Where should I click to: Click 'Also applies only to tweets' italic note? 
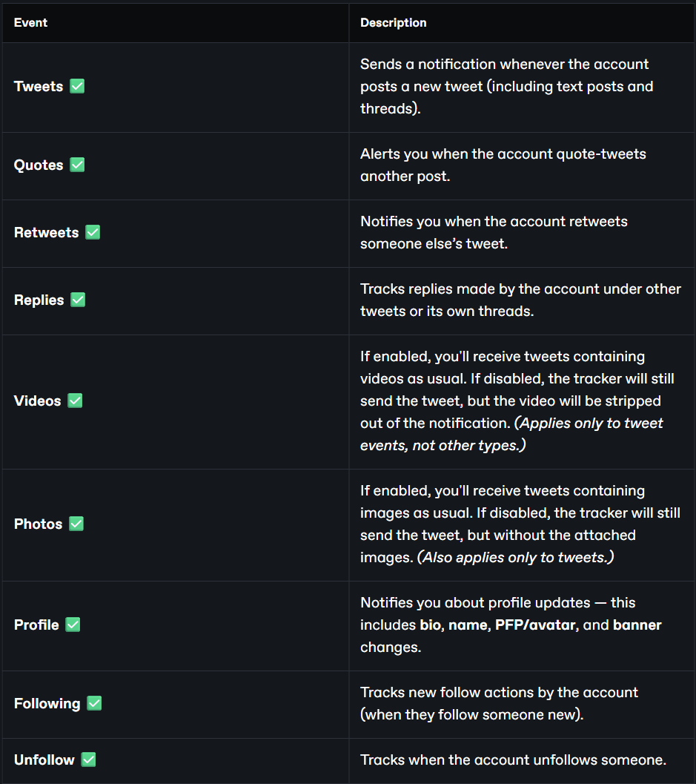tap(516, 557)
